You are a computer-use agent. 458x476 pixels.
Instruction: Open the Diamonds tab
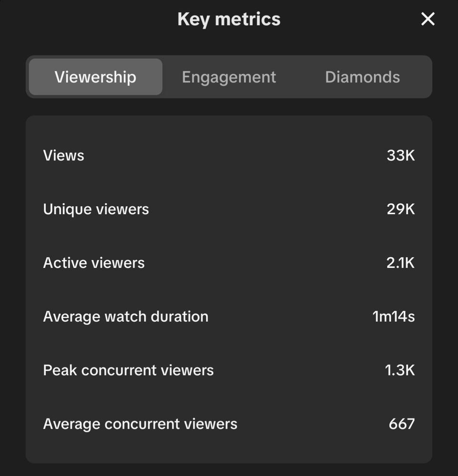pos(362,77)
